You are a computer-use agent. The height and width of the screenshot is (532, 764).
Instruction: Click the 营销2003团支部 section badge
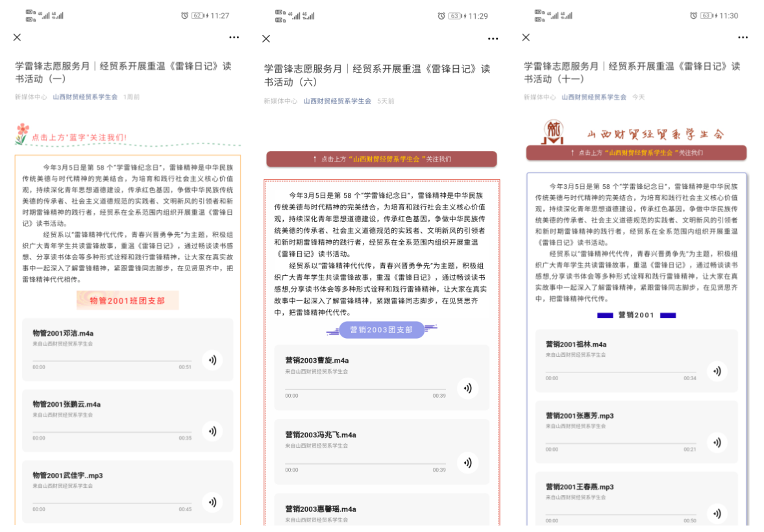click(382, 330)
